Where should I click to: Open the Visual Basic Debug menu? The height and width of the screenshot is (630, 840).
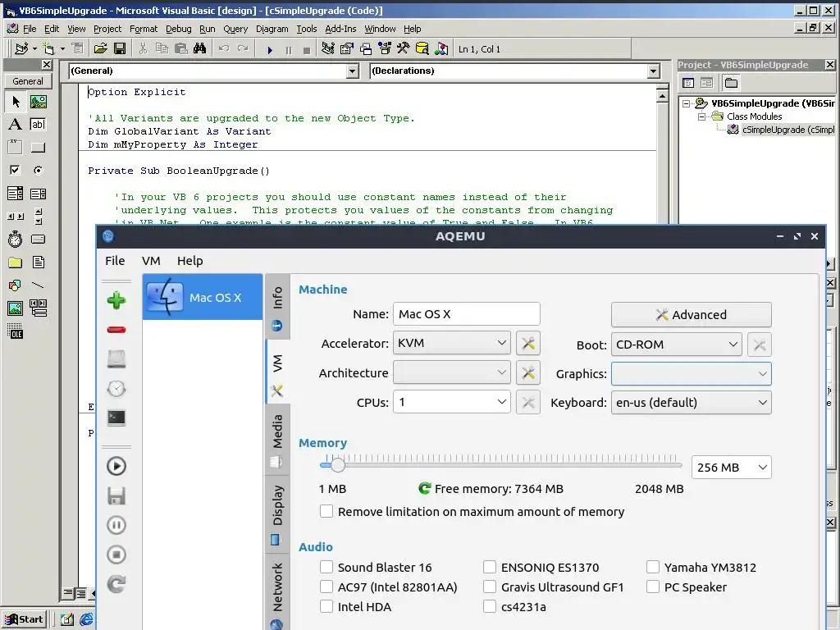tap(178, 29)
